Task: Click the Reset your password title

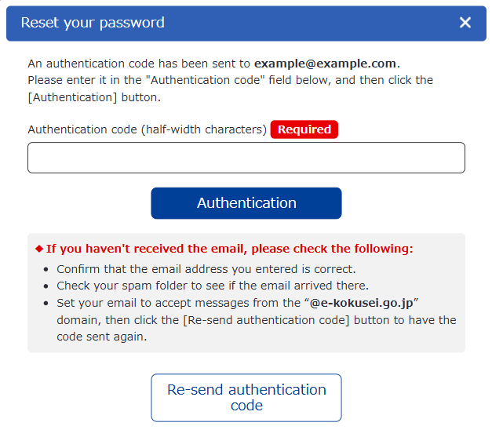Action: coord(93,23)
